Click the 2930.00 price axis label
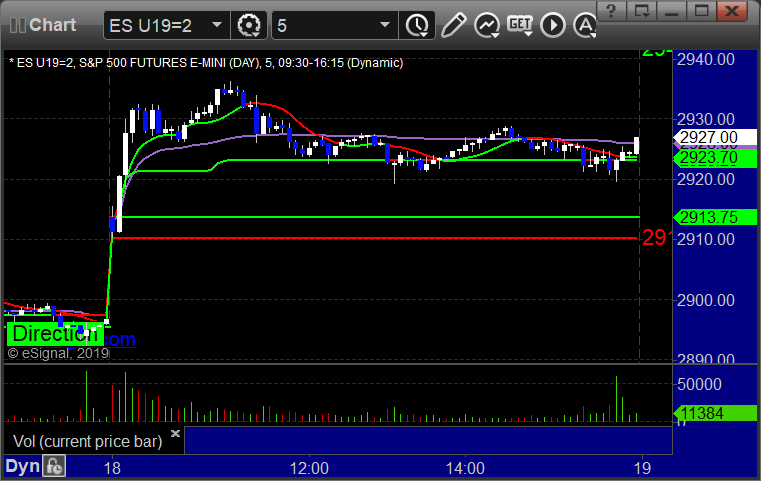Image resolution: width=761 pixels, height=481 pixels. (706, 119)
